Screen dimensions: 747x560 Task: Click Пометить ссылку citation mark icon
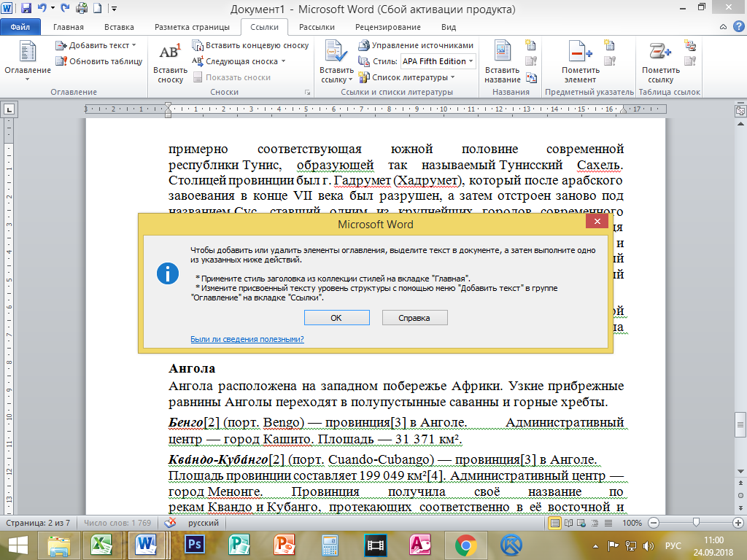[660, 62]
